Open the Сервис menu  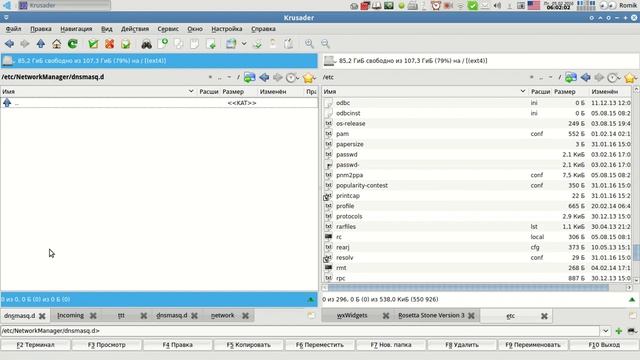(168, 29)
